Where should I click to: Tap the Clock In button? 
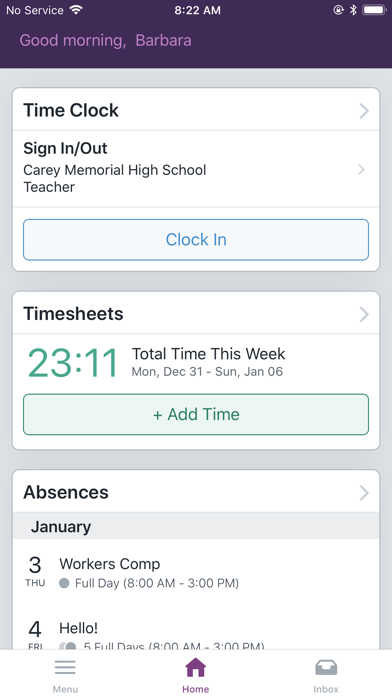196,240
